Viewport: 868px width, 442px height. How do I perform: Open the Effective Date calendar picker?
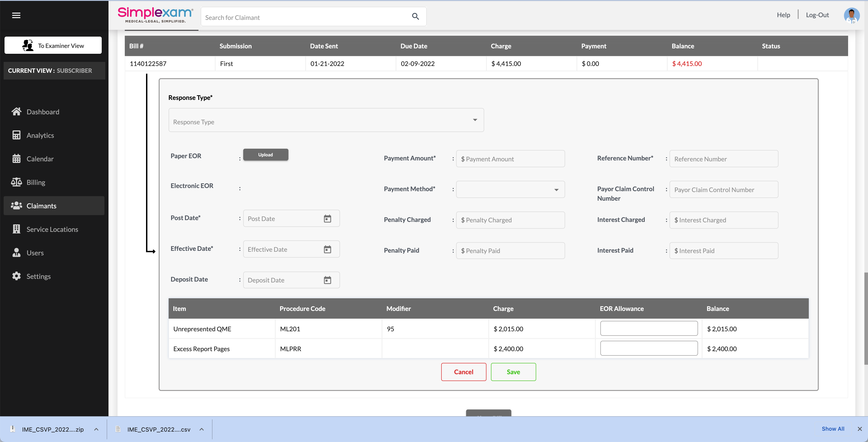[327, 249]
